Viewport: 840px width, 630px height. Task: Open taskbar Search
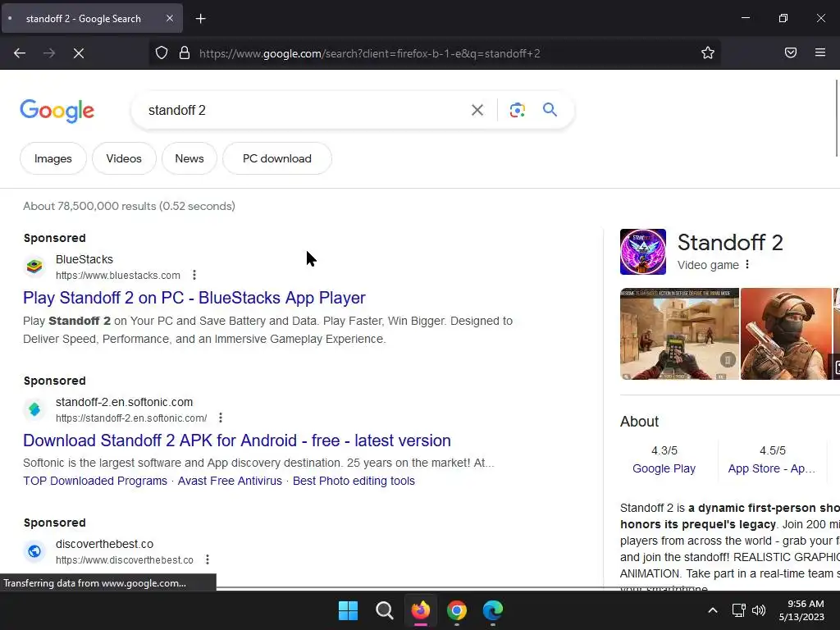pos(385,610)
